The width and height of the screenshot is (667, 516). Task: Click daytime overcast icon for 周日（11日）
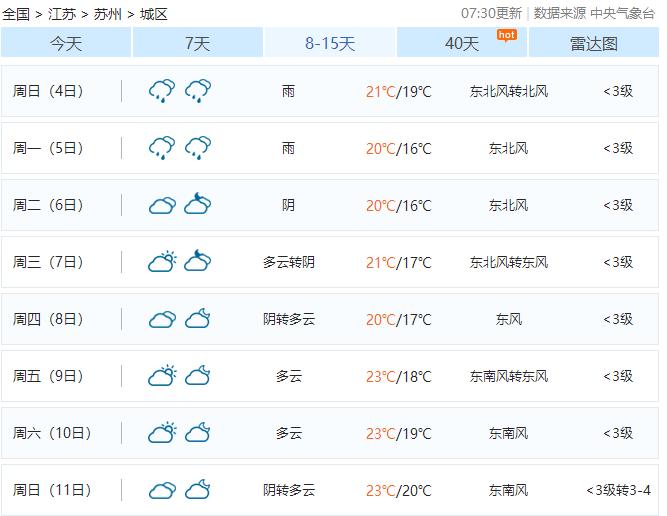click(x=162, y=490)
